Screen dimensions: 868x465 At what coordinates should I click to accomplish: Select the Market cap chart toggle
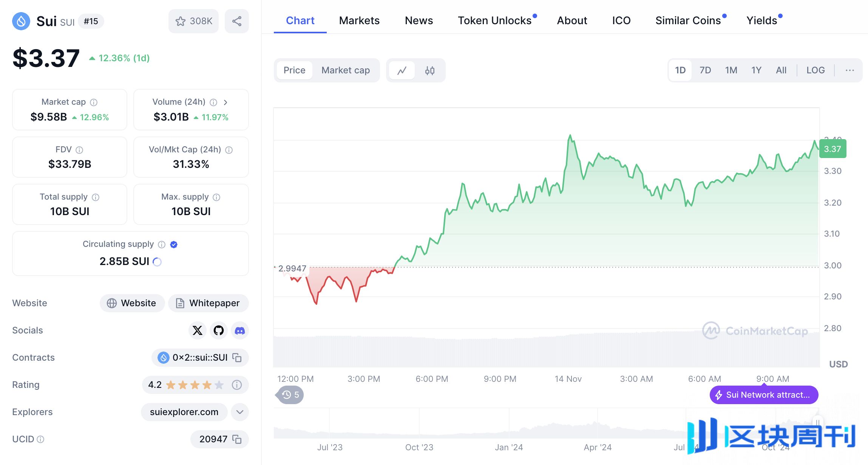pyautogui.click(x=346, y=70)
